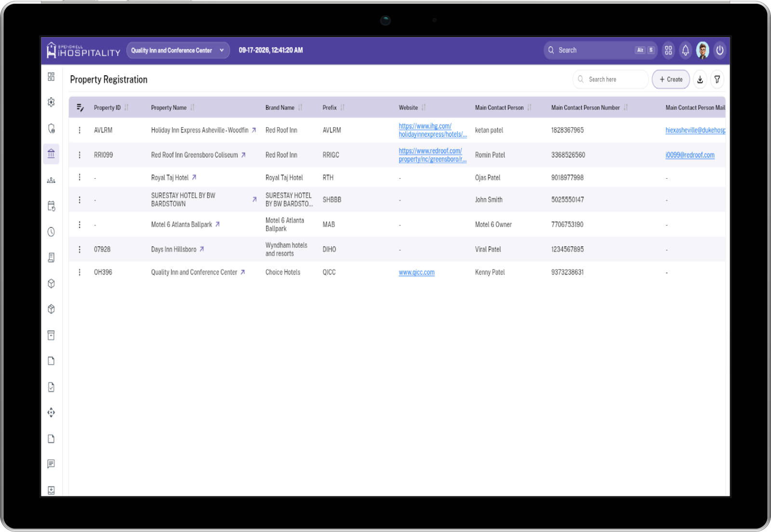This screenshot has width=771, height=532.
Task: Download the property list
Action: (700, 80)
